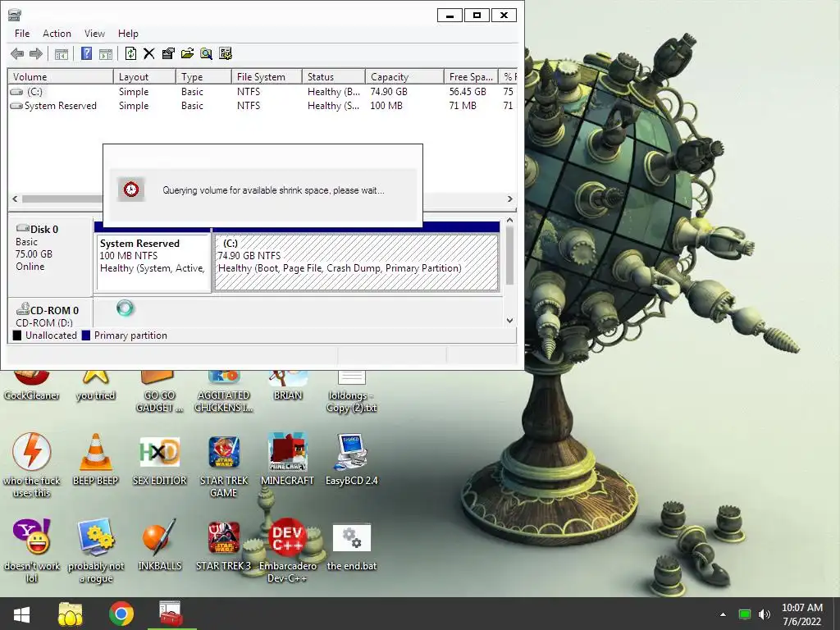The image size is (840, 630).
Task: Click the Properties toolbar icon
Action: tap(168, 53)
